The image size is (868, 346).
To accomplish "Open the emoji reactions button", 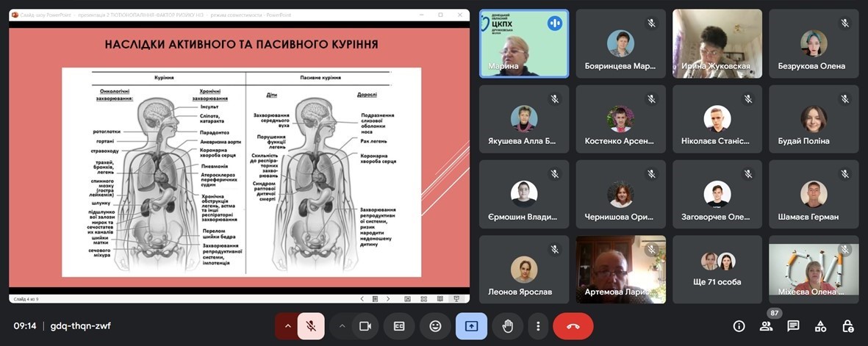I will click(435, 326).
